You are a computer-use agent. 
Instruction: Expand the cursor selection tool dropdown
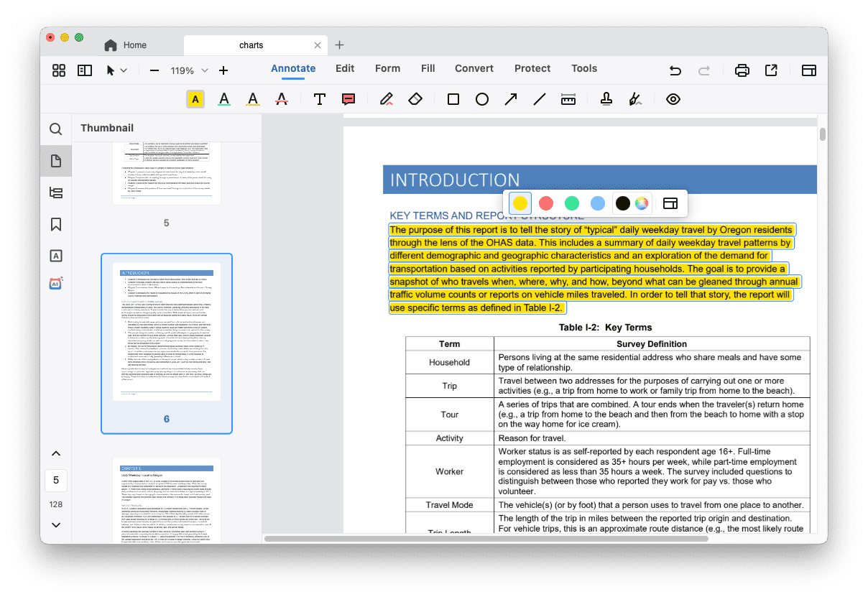point(124,70)
